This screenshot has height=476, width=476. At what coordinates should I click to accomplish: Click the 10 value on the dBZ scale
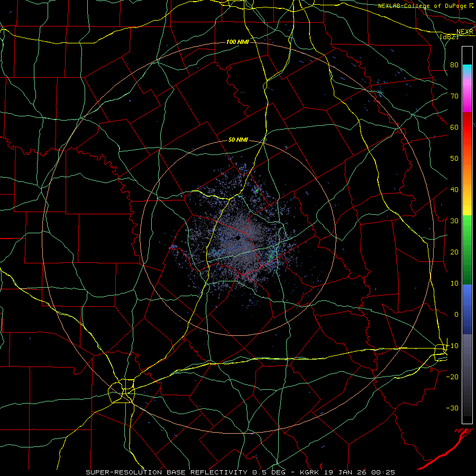coord(454,283)
